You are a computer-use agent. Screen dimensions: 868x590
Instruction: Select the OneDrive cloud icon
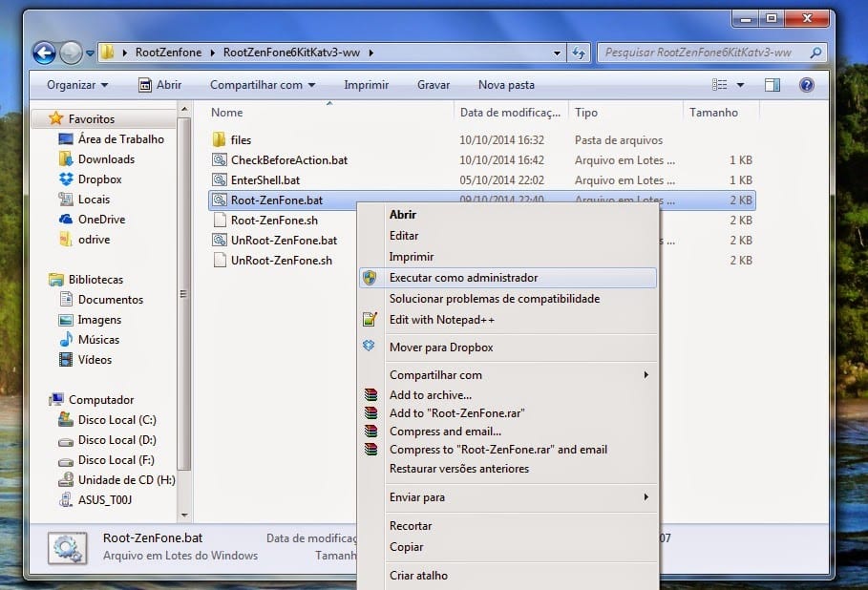tap(66, 220)
